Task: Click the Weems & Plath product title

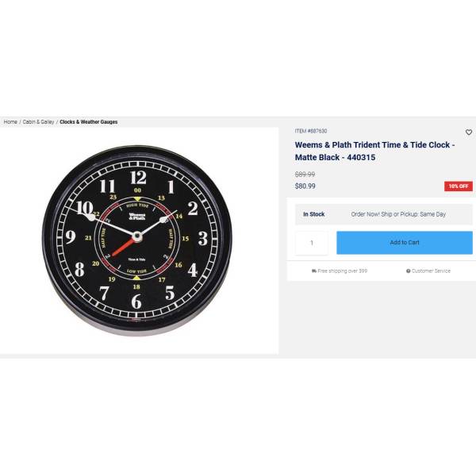Action: tap(374, 152)
